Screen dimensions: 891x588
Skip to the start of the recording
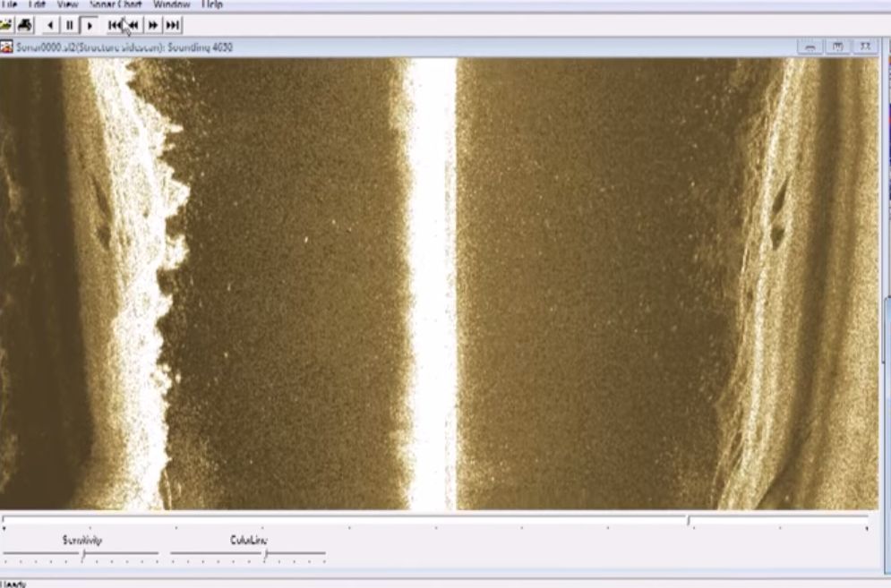[115, 25]
